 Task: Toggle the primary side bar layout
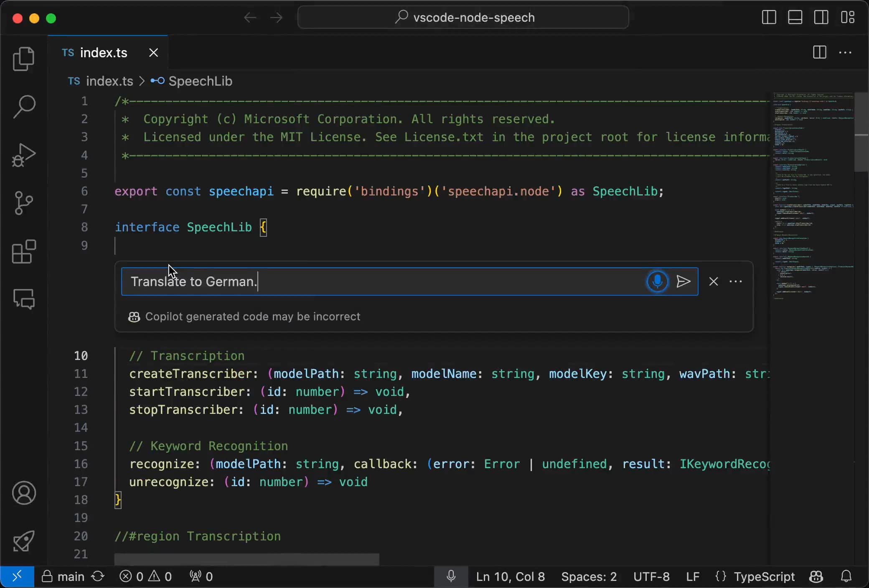769,18
